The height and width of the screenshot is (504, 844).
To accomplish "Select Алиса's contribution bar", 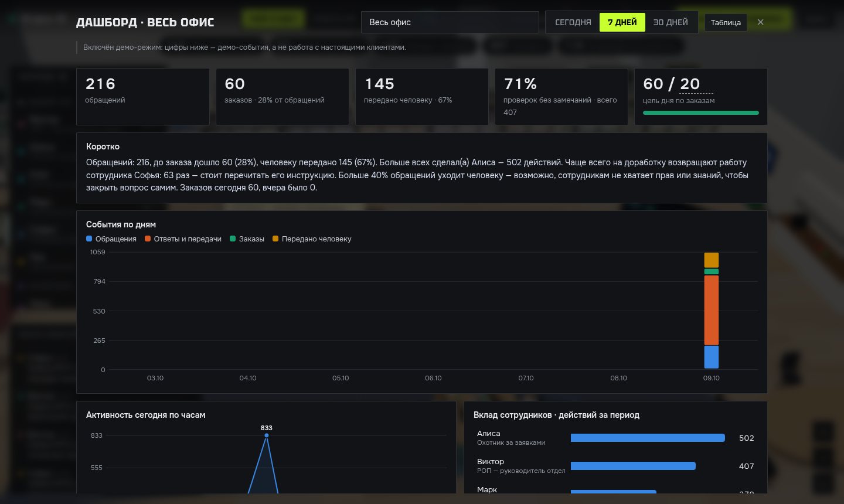I will [x=648, y=438].
